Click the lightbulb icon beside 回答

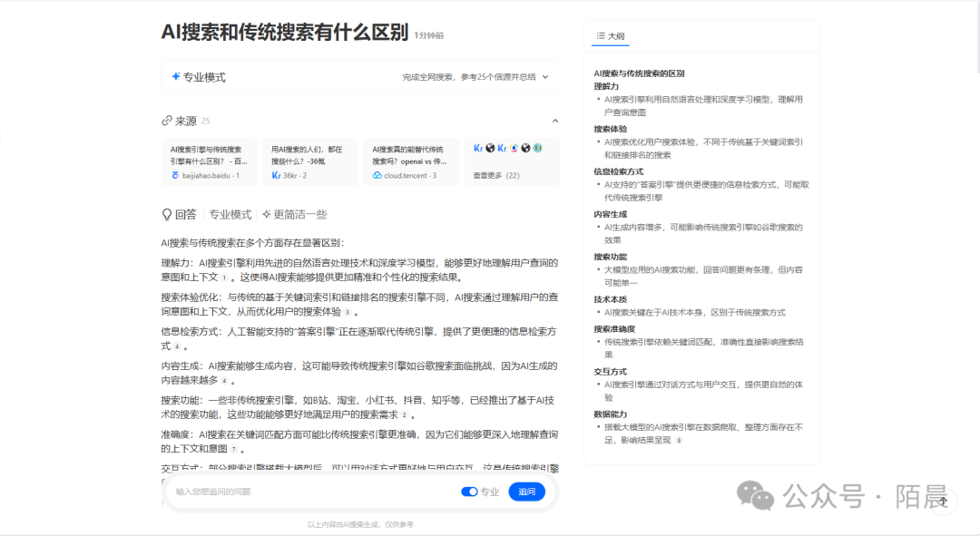click(x=167, y=214)
